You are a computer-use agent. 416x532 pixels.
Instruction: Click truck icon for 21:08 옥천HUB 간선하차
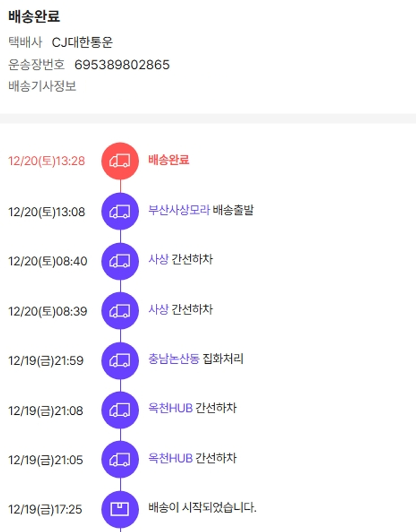[x=120, y=410]
